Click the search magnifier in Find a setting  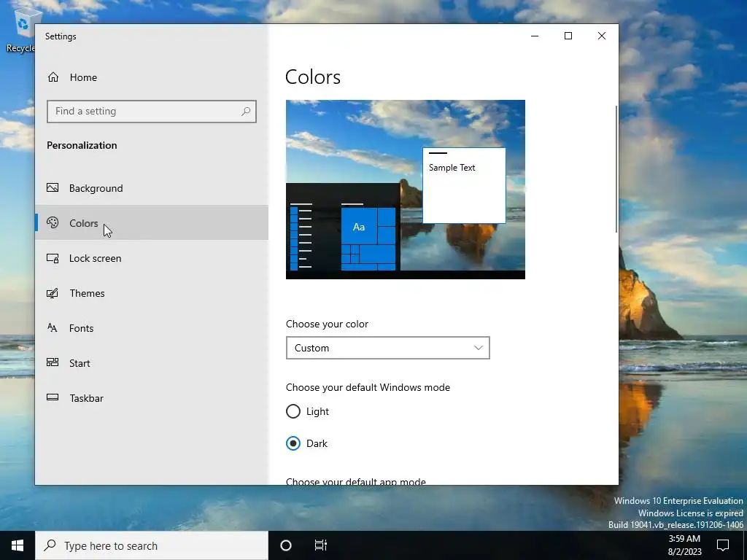(246, 112)
